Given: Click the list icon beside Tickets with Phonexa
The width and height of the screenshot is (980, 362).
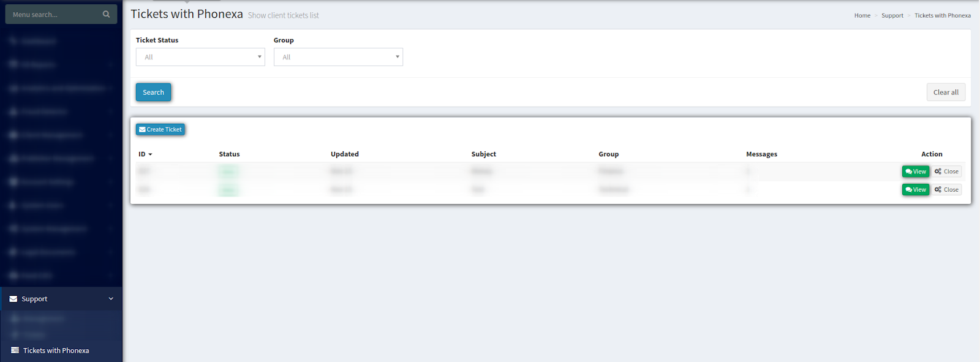Looking at the screenshot, I should 15,350.
